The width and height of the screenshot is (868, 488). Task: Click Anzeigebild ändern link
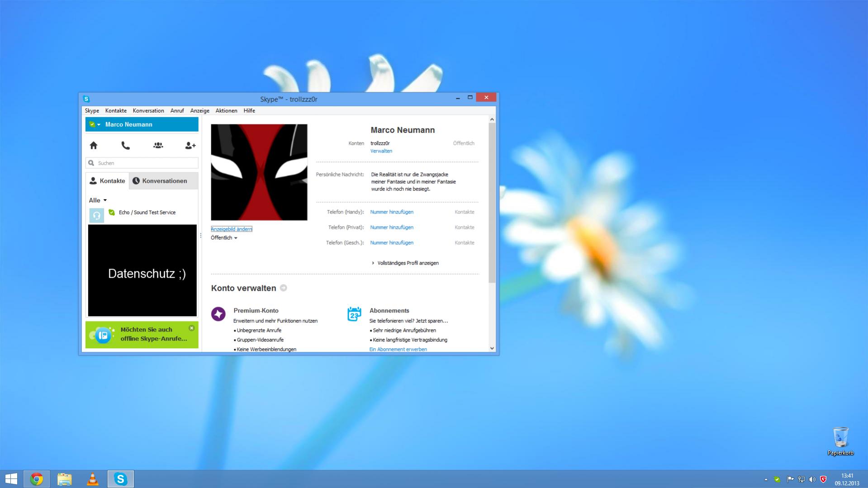pyautogui.click(x=232, y=229)
